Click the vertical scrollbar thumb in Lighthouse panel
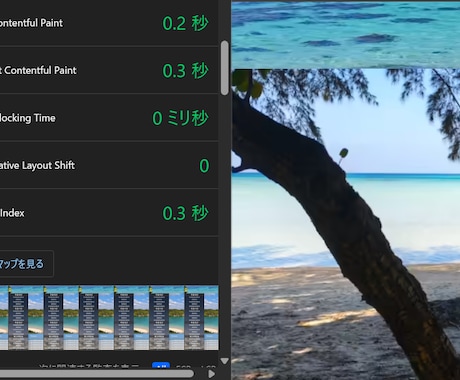Image resolution: width=460 pixels, height=380 pixels. click(225, 68)
